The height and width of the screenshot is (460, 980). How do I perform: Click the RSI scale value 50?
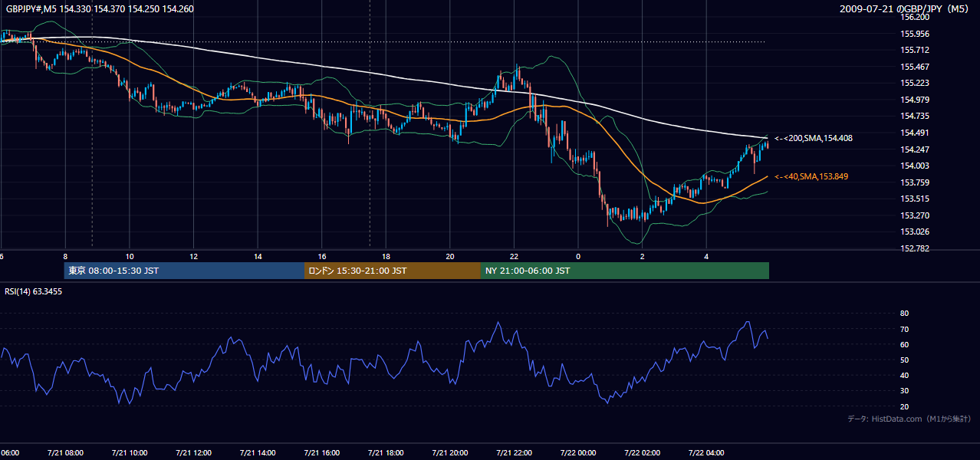904,360
